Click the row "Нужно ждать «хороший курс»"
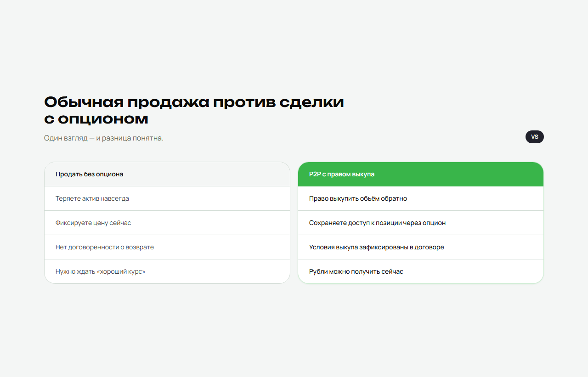Screen dimensions: 588x377 167,271
